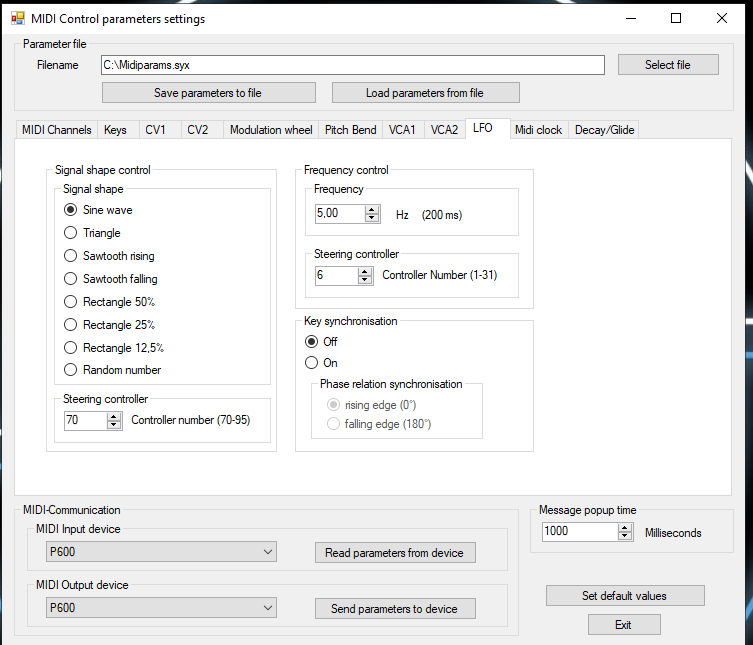The height and width of the screenshot is (645, 753).
Task: Click the '(200 ms)' period text
Action: point(442,215)
